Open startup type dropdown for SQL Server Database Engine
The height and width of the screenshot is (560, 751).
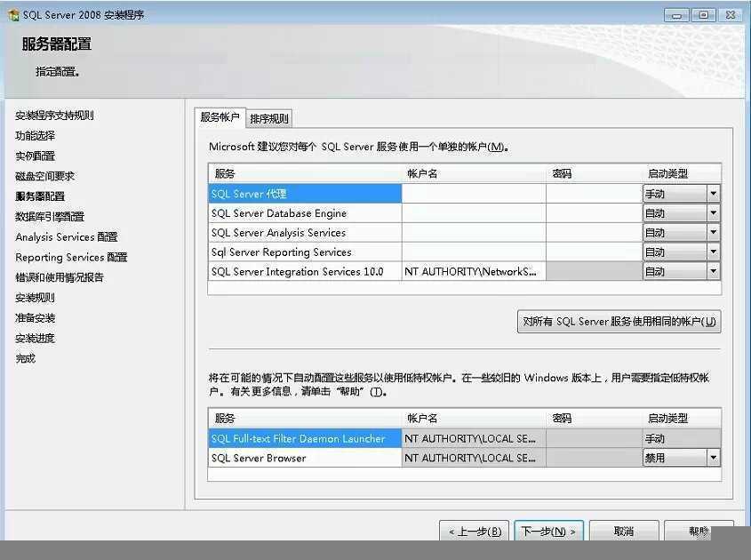pyautogui.click(x=713, y=213)
